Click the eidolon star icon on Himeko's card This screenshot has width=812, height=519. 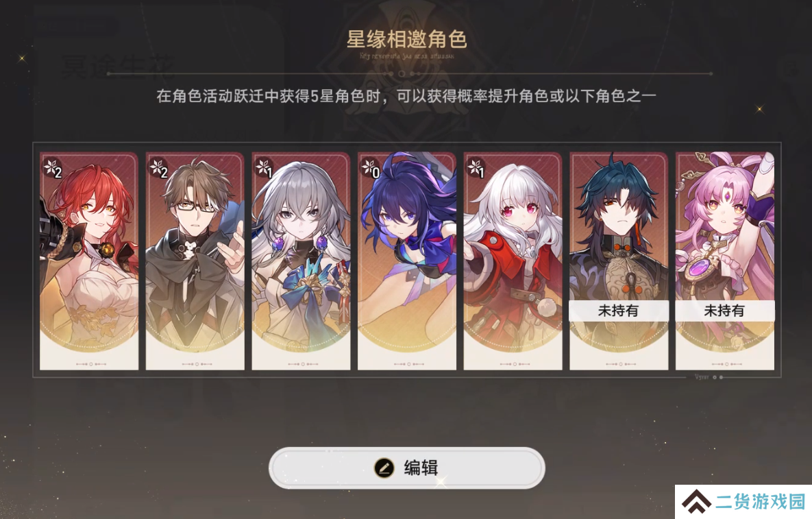[53, 168]
